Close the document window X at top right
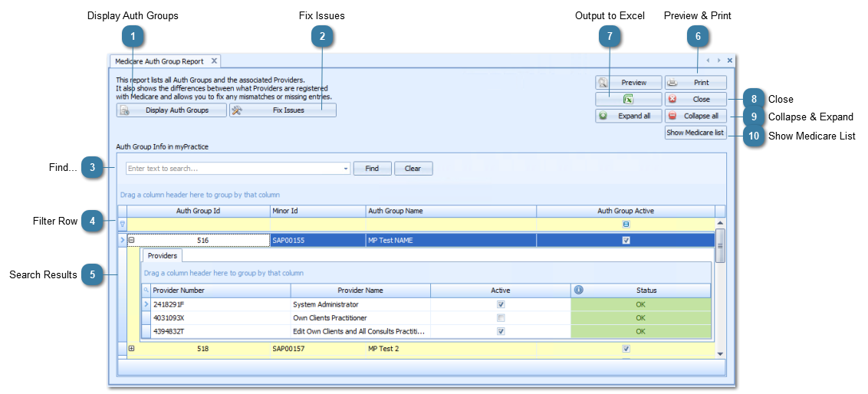Screen dimensions: 868x394 tap(730, 61)
